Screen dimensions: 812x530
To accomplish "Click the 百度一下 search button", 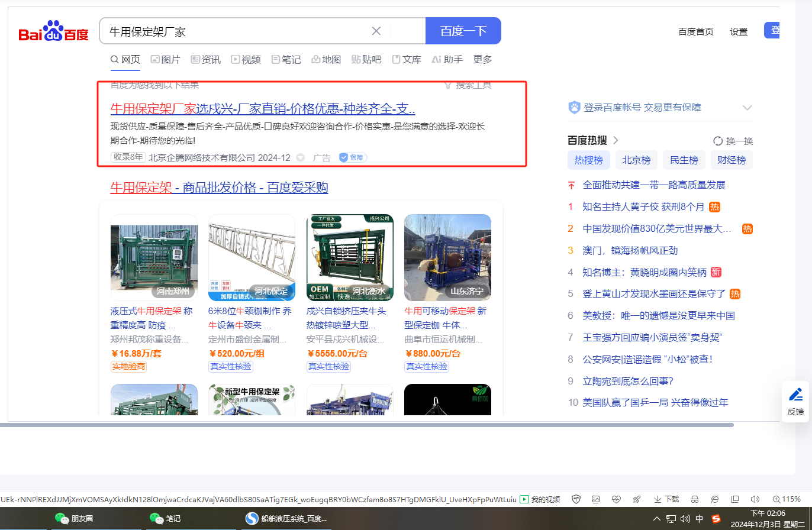I will (x=463, y=31).
